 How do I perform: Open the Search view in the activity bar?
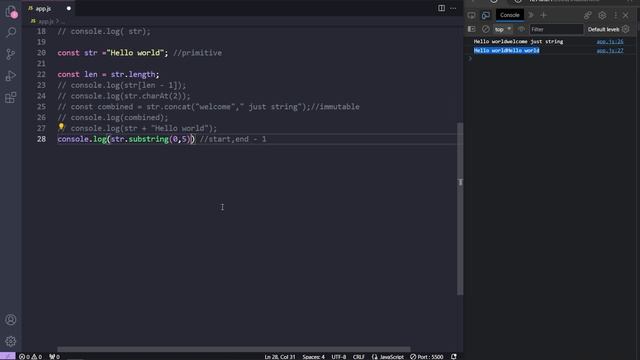(x=11, y=32)
